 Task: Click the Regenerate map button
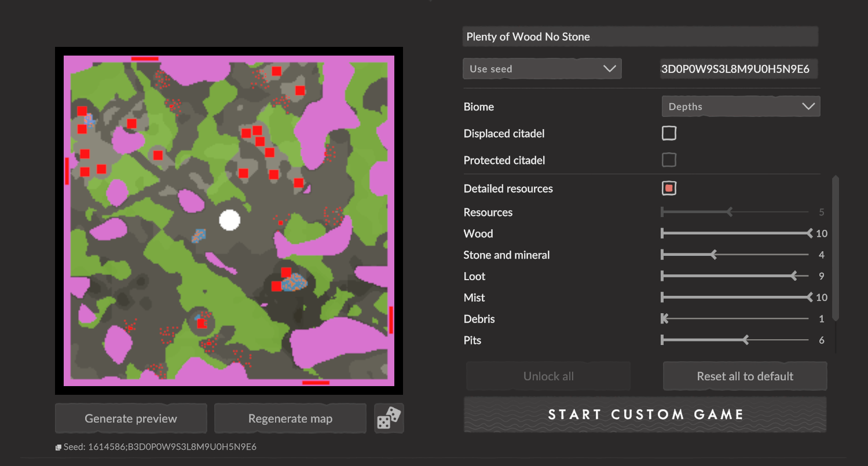tap(290, 419)
